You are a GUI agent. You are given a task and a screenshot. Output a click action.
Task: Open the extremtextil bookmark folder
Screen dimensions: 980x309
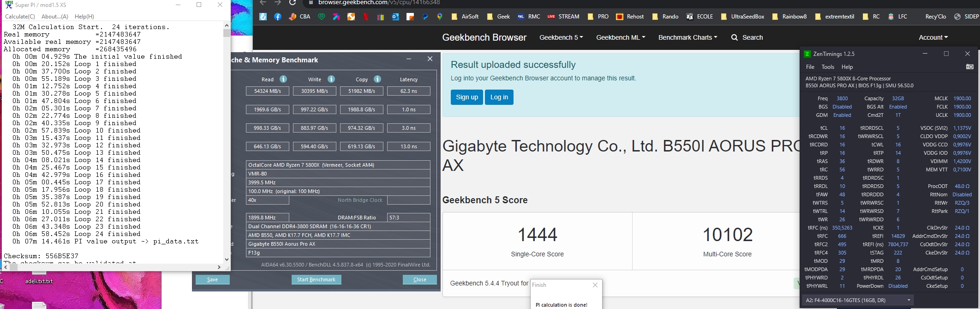(835, 17)
